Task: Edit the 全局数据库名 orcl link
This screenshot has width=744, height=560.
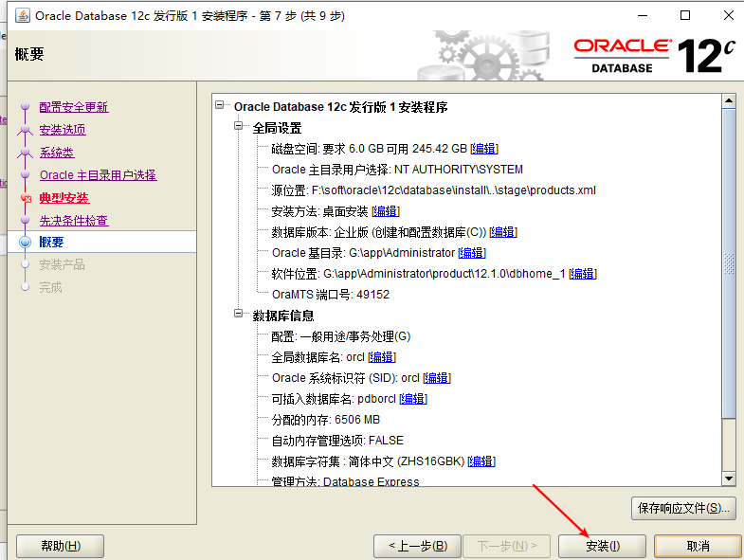Action: click(x=382, y=357)
